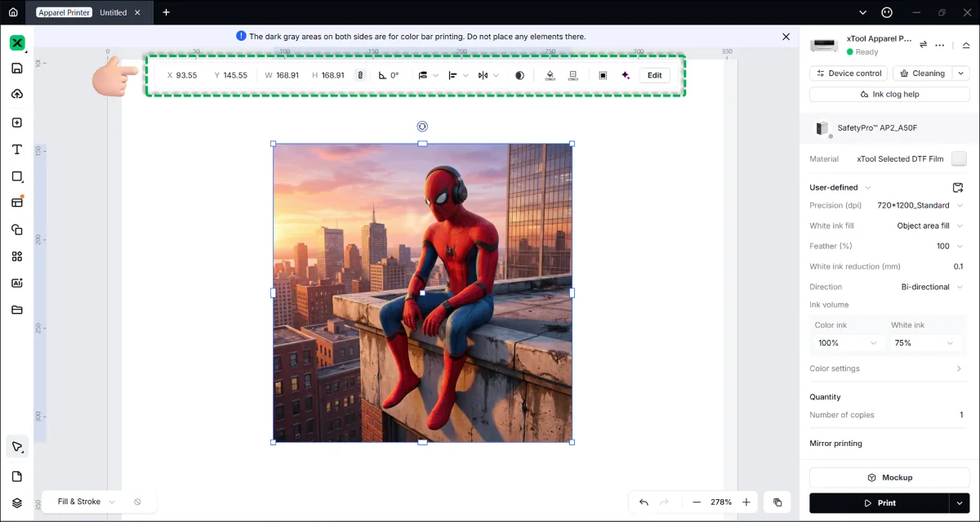Open the White ink fill dropdown
Viewport: 980px width, 522px height.
coord(930,225)
